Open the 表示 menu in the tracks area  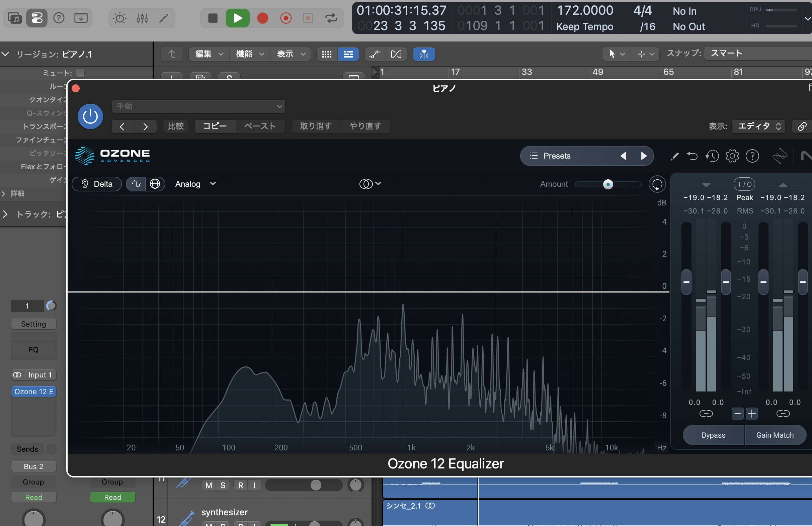(x=290, y=54)
